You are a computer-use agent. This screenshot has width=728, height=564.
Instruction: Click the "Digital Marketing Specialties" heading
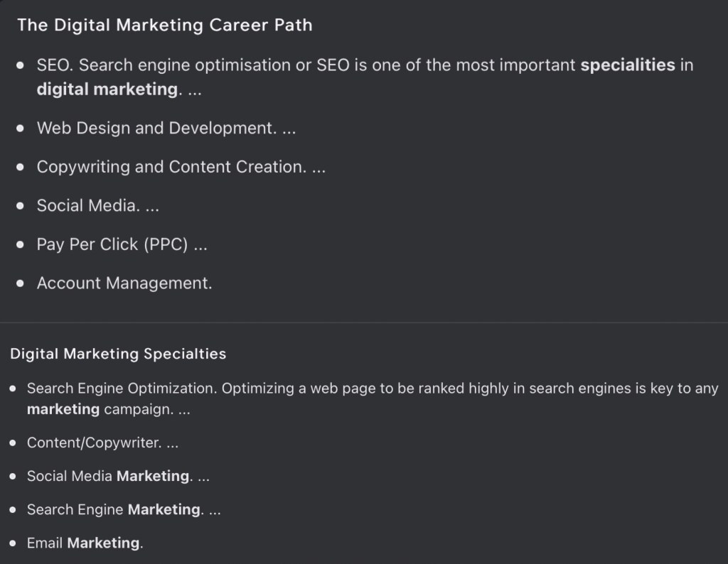pyautogui.click(x=118, y=354)
